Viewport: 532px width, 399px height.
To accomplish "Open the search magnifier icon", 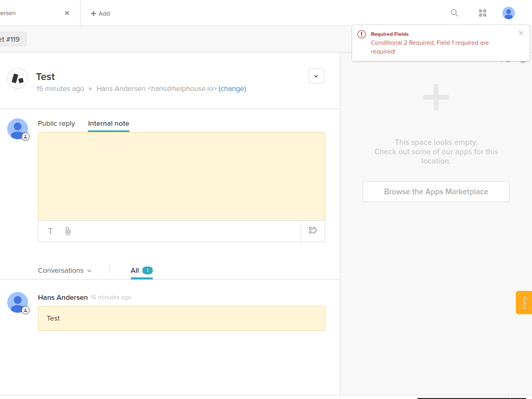I will click(455, 13).
